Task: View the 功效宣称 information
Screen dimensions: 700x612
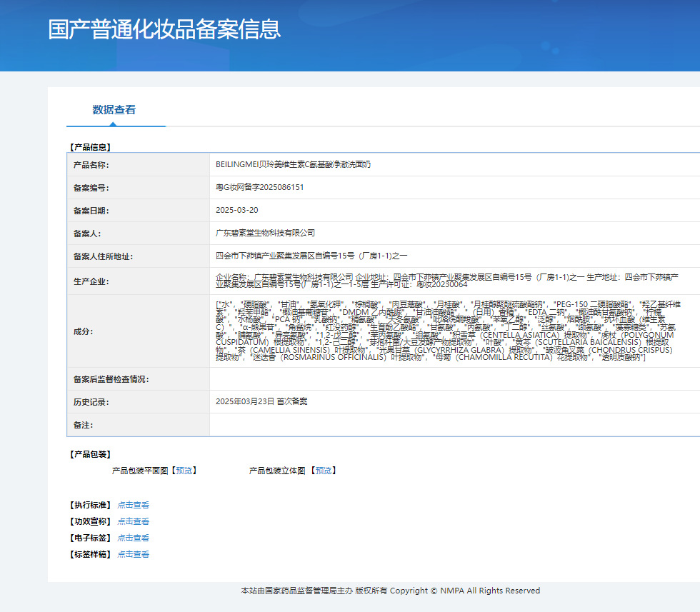Action: (x=133, y=521)
